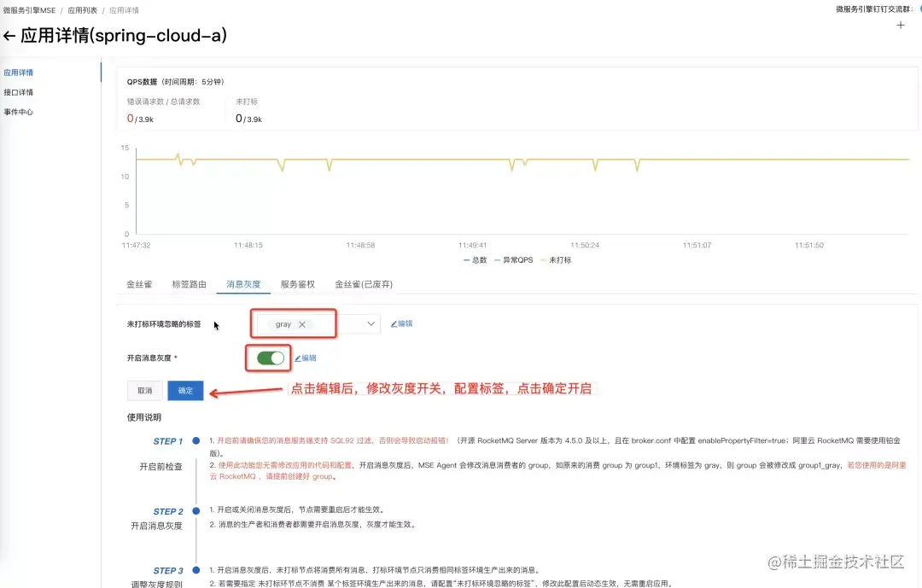
Task: Click inside the gray tag selection field
Action: 317,324
